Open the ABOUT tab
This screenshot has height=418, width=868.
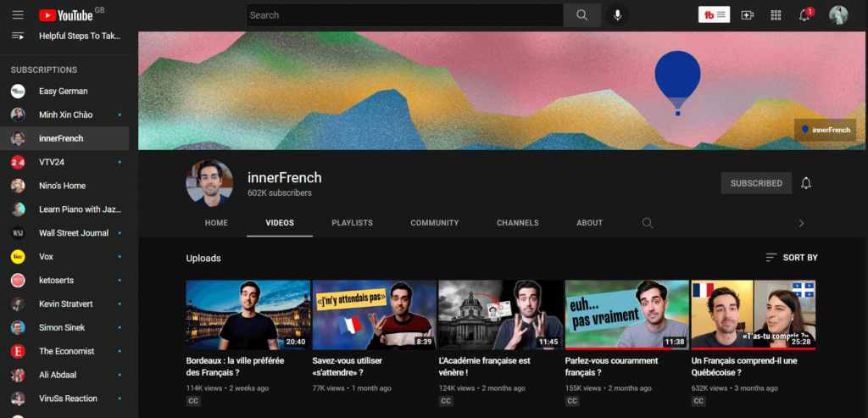(x=590, y=223)
